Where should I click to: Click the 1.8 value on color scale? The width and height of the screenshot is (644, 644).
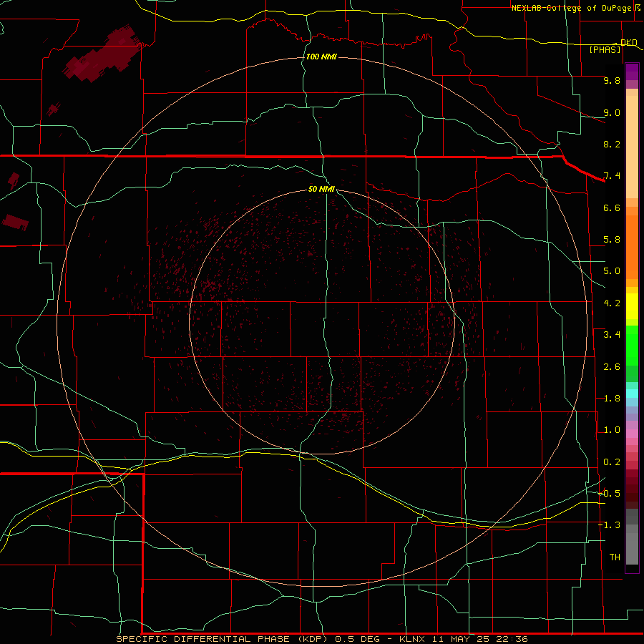(x=612, y=399)
